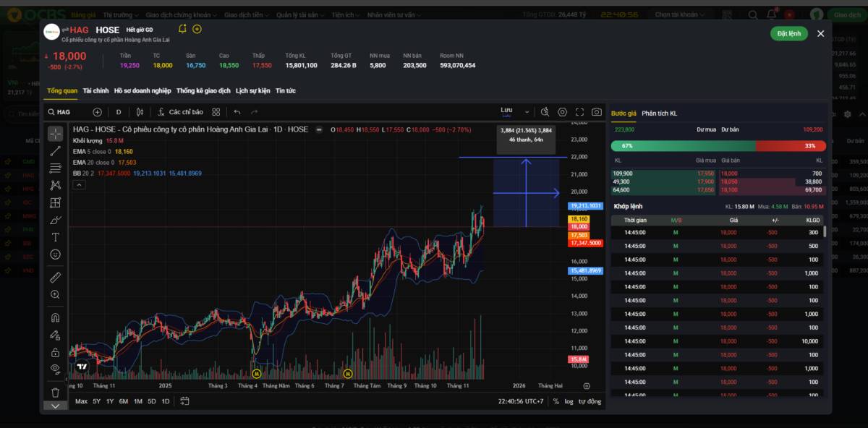Take a chart snapshot with camera icon

tap(596, 112)
